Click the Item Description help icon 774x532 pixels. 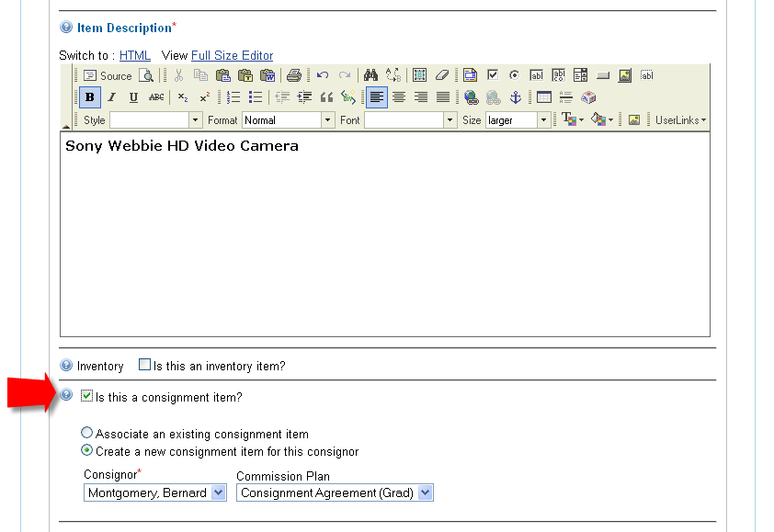coord(66,28)
